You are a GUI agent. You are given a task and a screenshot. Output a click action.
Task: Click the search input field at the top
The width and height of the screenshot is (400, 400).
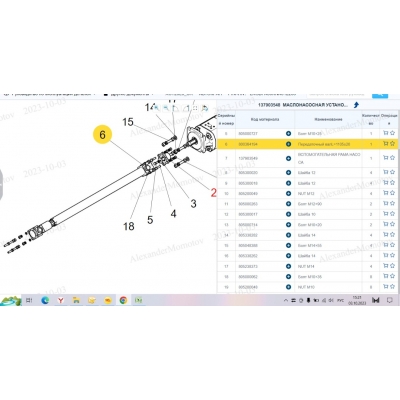click(338, 94)
